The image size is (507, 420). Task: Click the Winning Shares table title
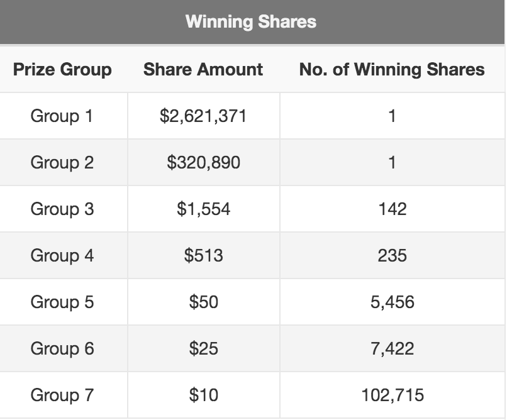pyautogui.click(x=251, y=21)
